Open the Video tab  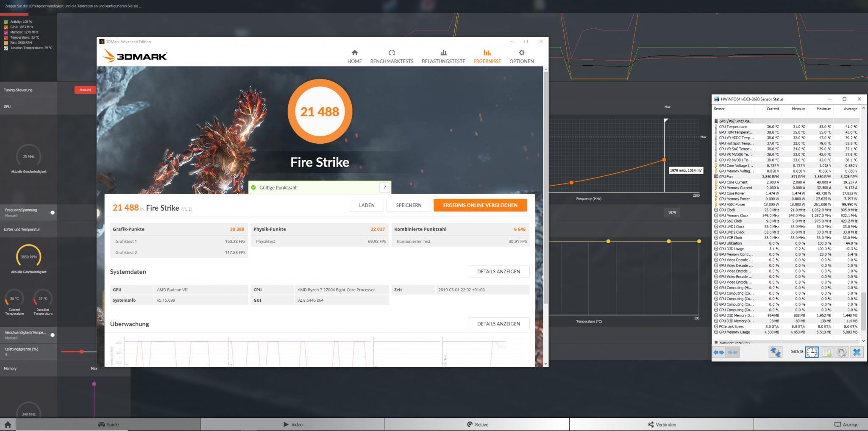292,424
